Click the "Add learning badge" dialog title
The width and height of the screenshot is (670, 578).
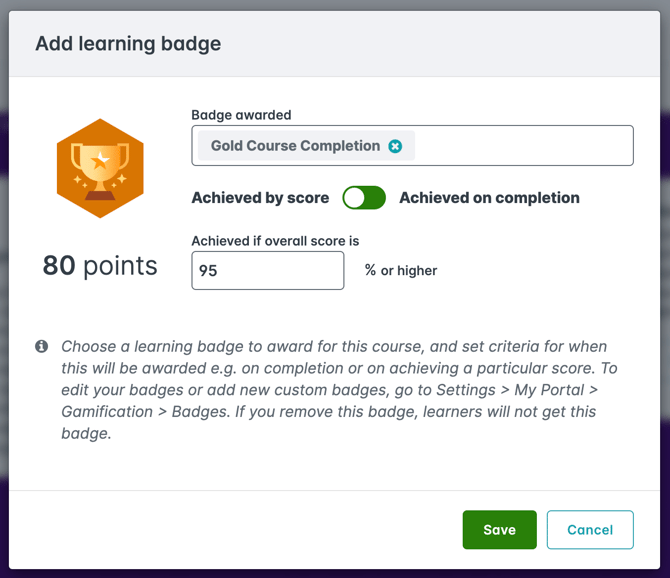click(x=128, y=44)
